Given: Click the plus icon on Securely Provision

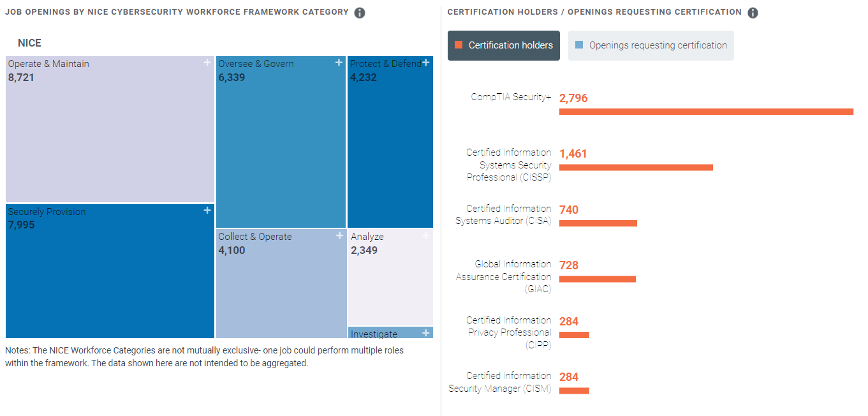Looking at the screenshot, I should point(207,210).
